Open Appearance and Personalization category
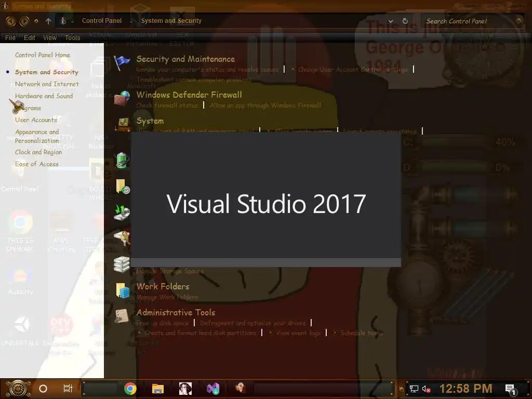532x399 pixels. [37, 136]
